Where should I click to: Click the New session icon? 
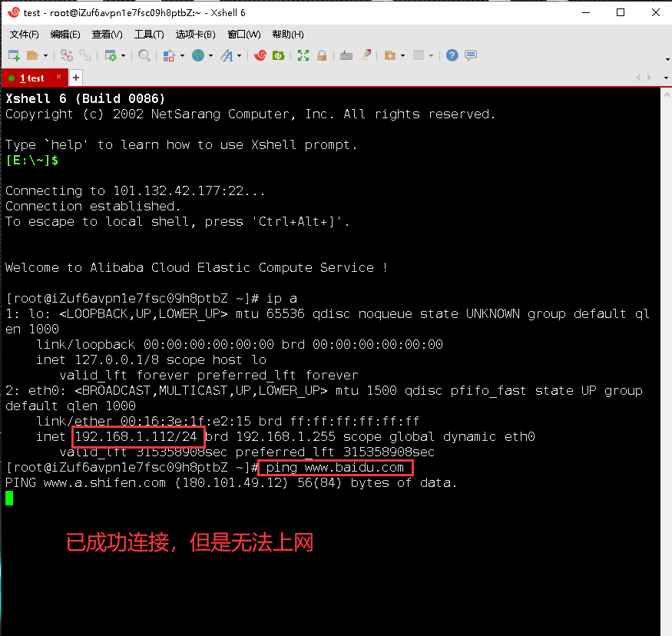(x=14, y=55)
